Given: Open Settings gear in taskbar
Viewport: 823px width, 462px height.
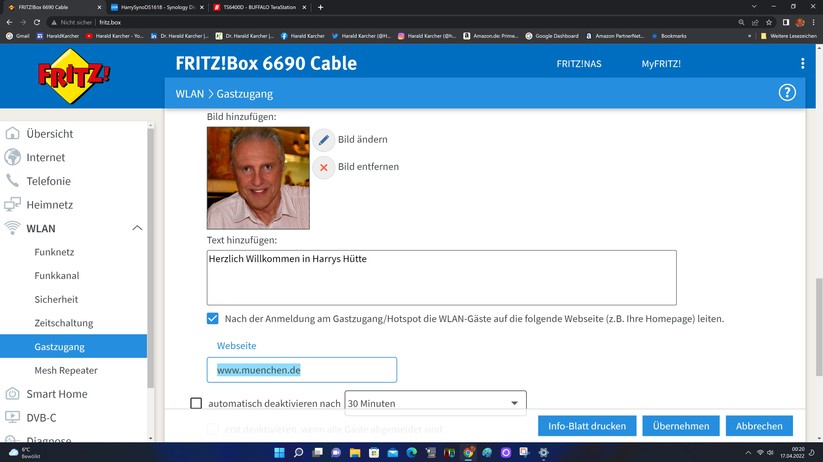Looking at the screenshot, I should pos(543,453).
